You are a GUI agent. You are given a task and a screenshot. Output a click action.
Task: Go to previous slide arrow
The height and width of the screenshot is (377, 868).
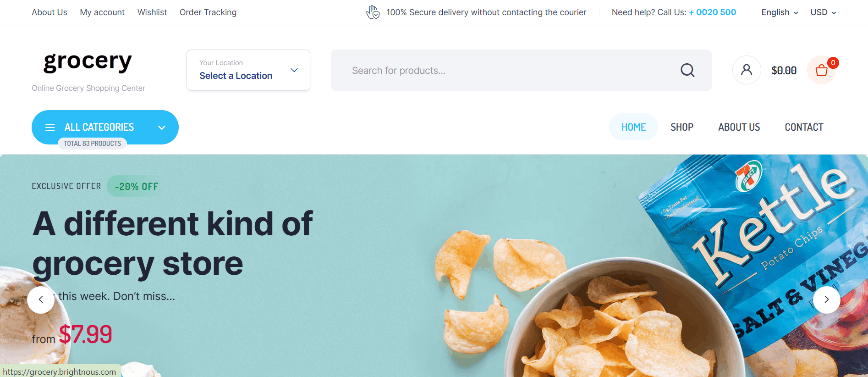pos(41,299)
